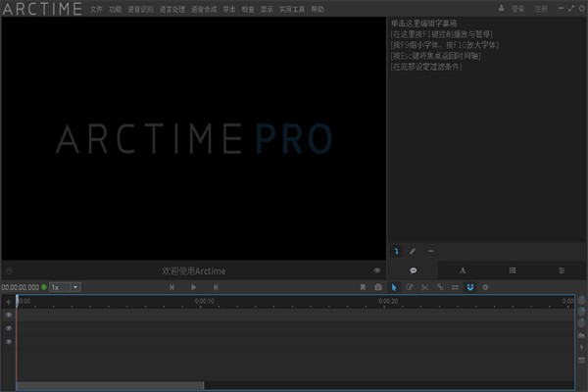Select the subtitle edit pencil-square tool

(x=409, y=287)
